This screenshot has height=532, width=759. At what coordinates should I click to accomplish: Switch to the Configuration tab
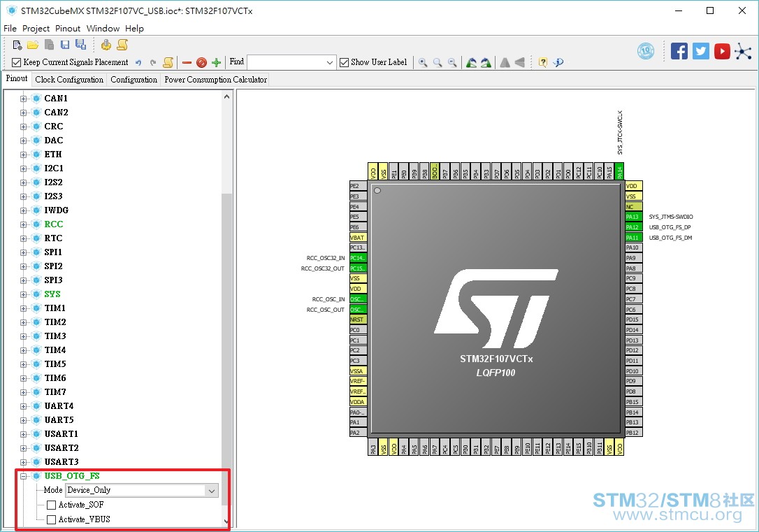click(133, 80)
